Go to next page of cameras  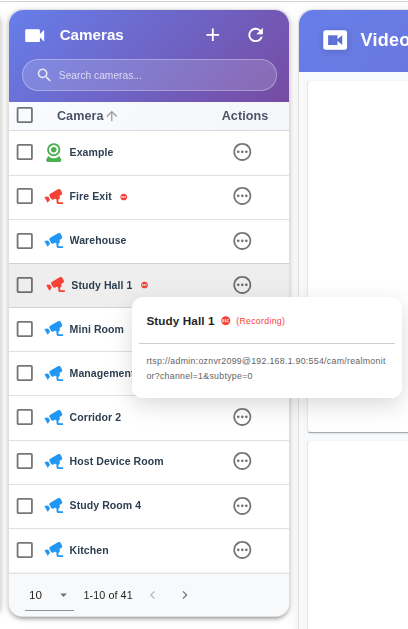click(185, 595)
